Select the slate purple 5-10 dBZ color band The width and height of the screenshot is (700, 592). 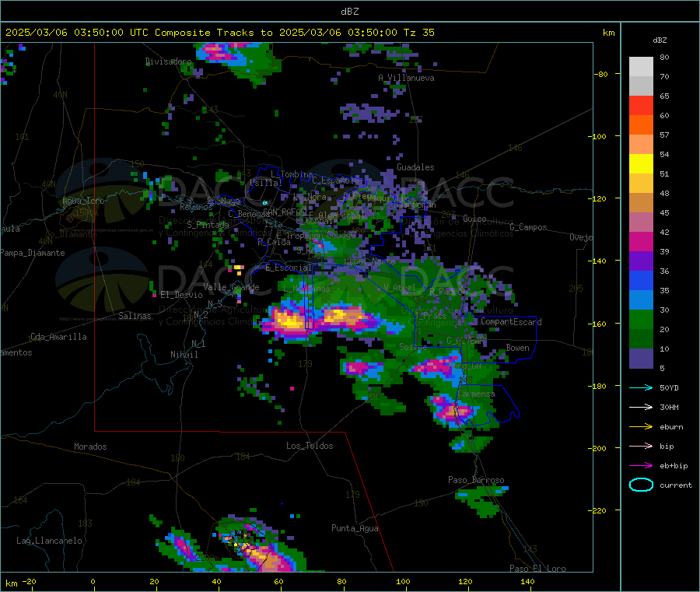(x=641, y=359)
